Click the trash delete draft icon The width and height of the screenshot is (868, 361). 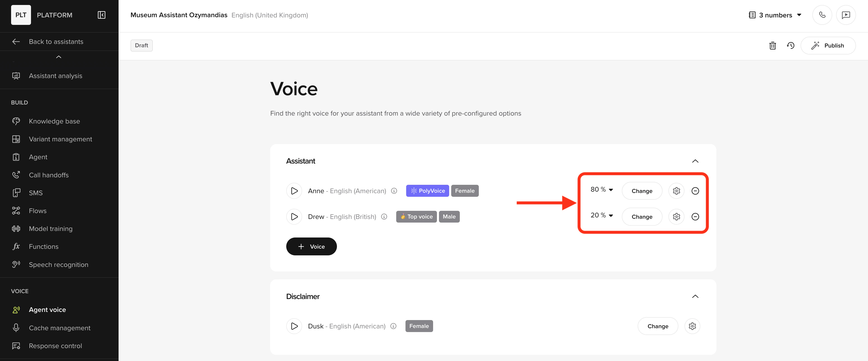(x=772, y=45)
